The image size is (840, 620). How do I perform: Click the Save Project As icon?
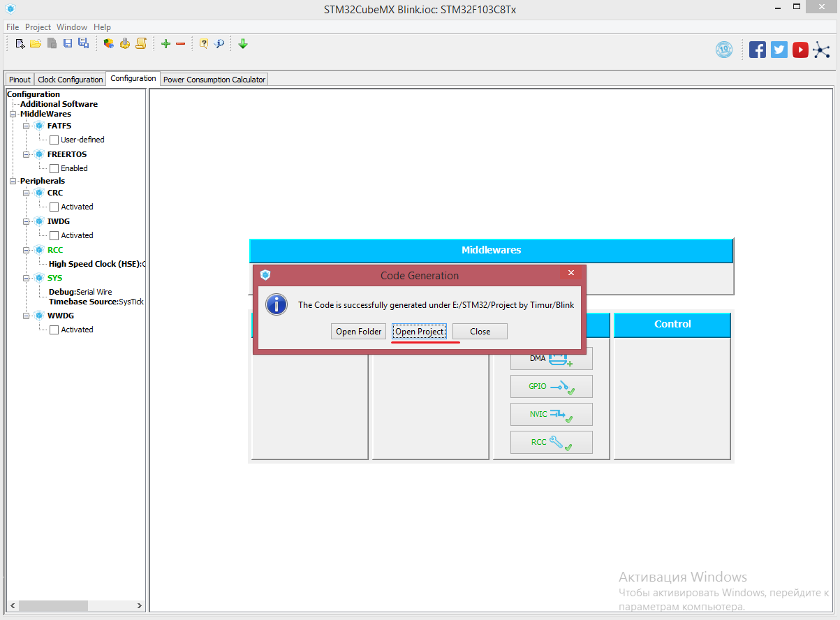pos(83,44)
